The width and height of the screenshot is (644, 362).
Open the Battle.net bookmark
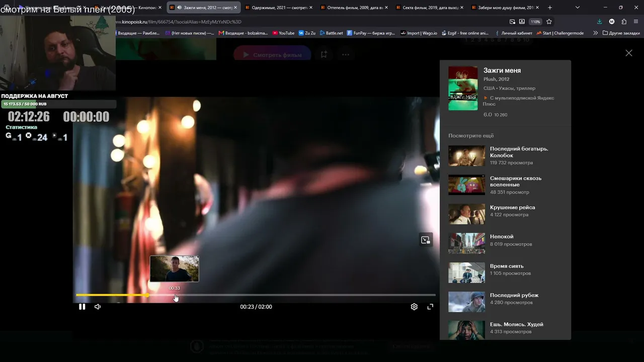point(331,33)
